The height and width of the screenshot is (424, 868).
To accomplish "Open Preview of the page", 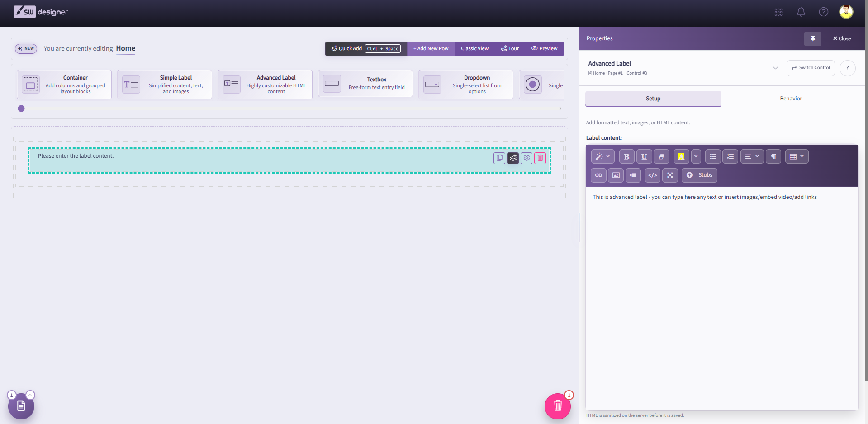I will tap(544, 49).
